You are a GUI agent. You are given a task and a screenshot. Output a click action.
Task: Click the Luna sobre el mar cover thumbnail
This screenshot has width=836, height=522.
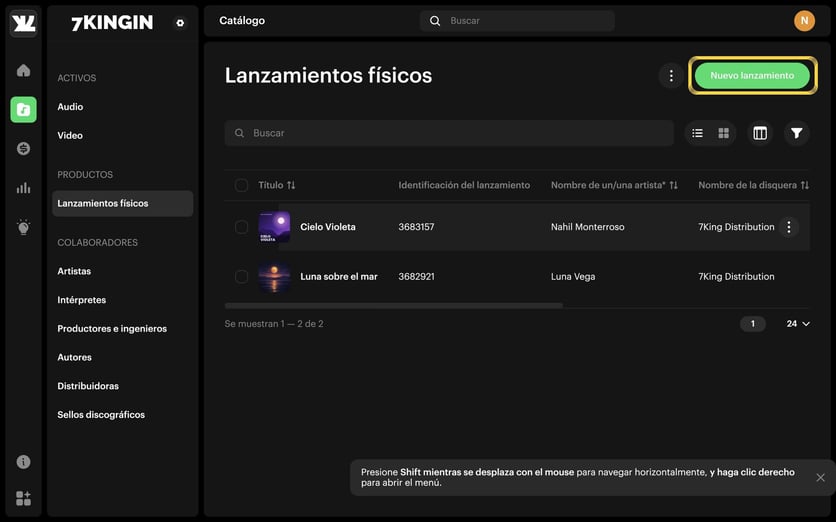click(x=274, y=277)
